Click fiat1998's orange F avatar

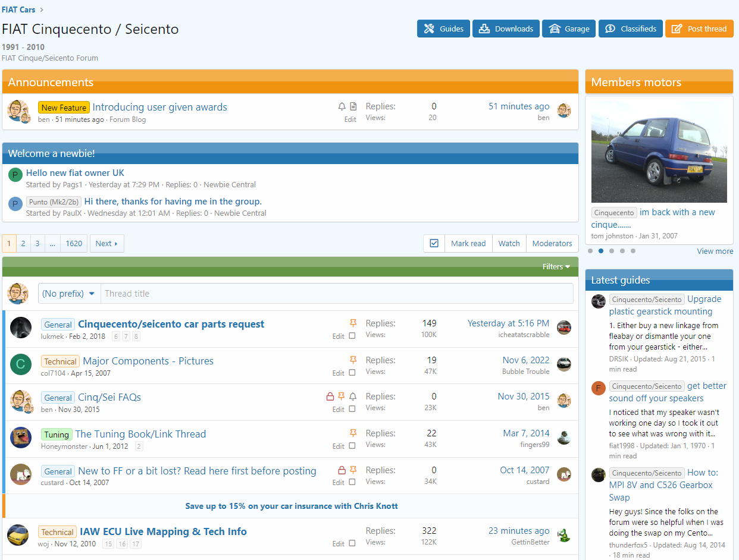(x=599, y=388)
